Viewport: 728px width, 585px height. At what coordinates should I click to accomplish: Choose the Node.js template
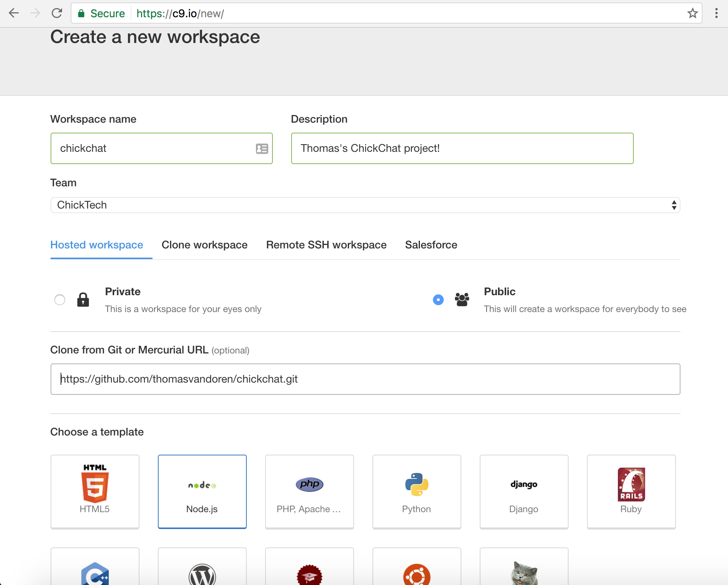point(202,492)
